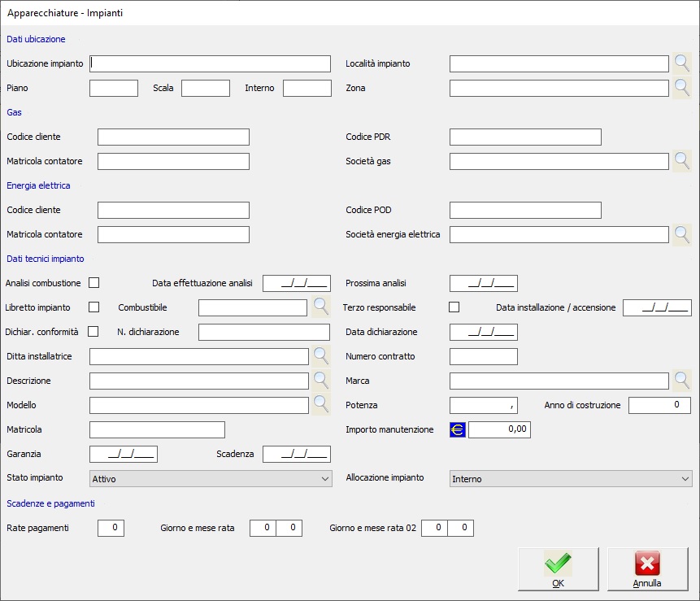This screenshot has width=700, height=601.
Task: Click the Località impianto text field
Action: [559, 64]
